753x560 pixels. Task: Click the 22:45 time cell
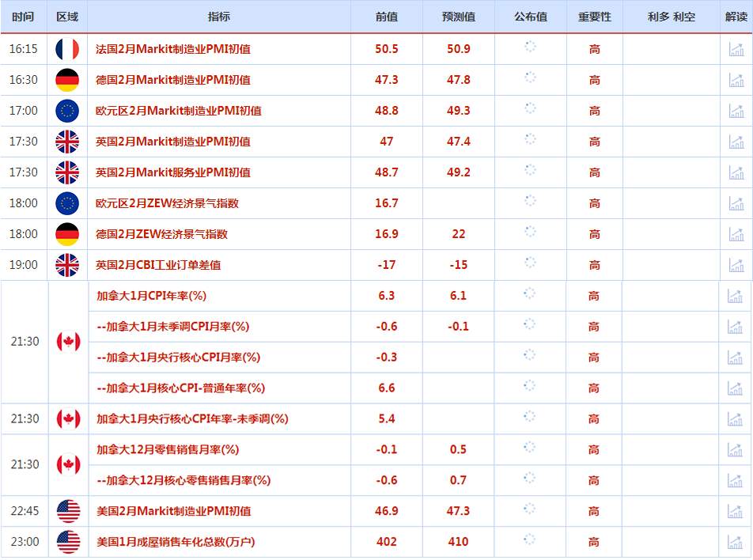point(25,511)
